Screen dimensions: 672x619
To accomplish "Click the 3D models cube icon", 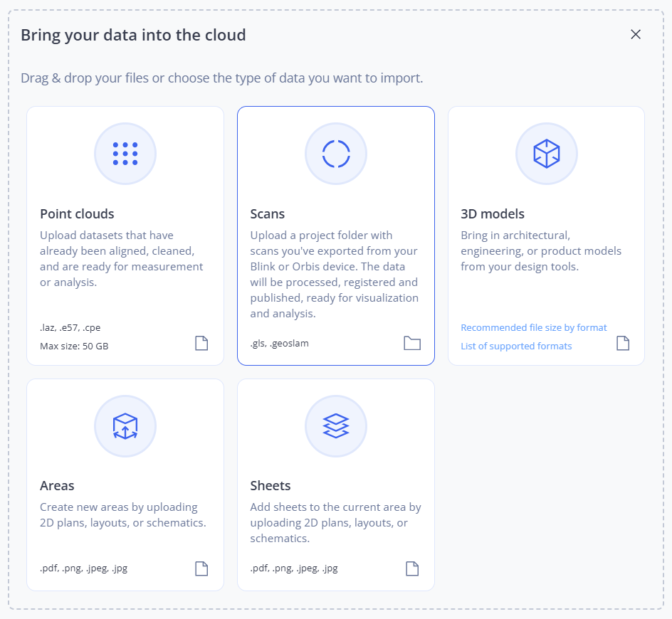I will coord(546,154).
